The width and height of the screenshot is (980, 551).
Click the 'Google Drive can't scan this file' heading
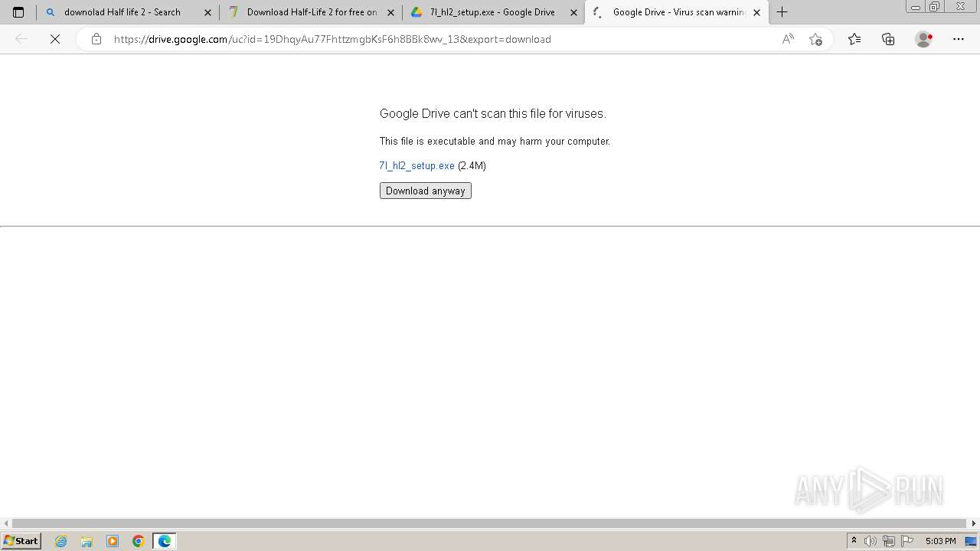492,113
